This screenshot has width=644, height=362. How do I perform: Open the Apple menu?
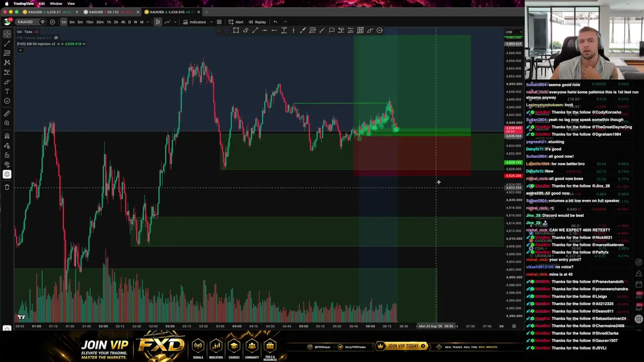pos(7,4)
